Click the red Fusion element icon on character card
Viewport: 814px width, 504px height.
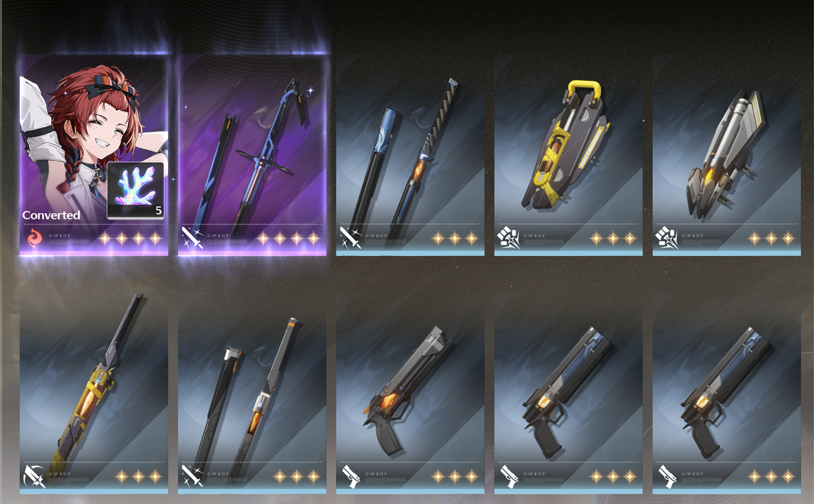point(34,238)
